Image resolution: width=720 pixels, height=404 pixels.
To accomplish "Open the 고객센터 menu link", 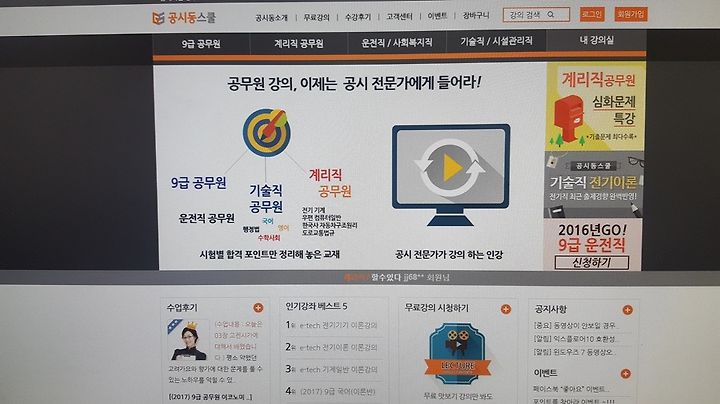I will click(x=399, y=17).
